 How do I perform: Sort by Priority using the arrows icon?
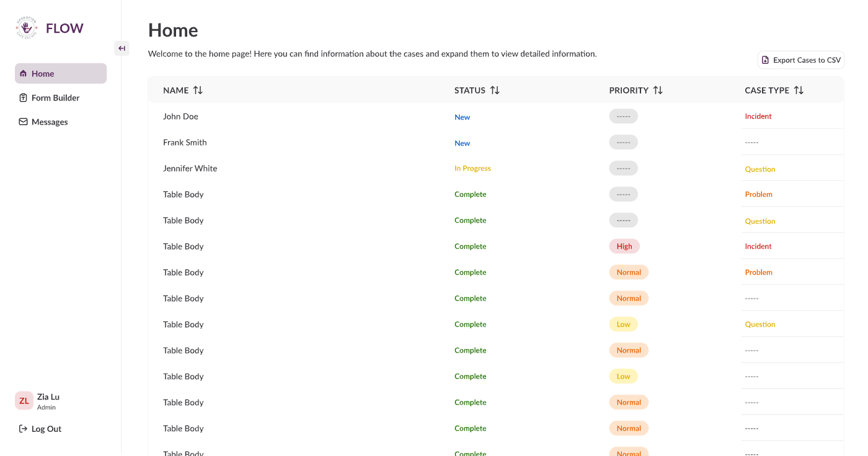658,90
